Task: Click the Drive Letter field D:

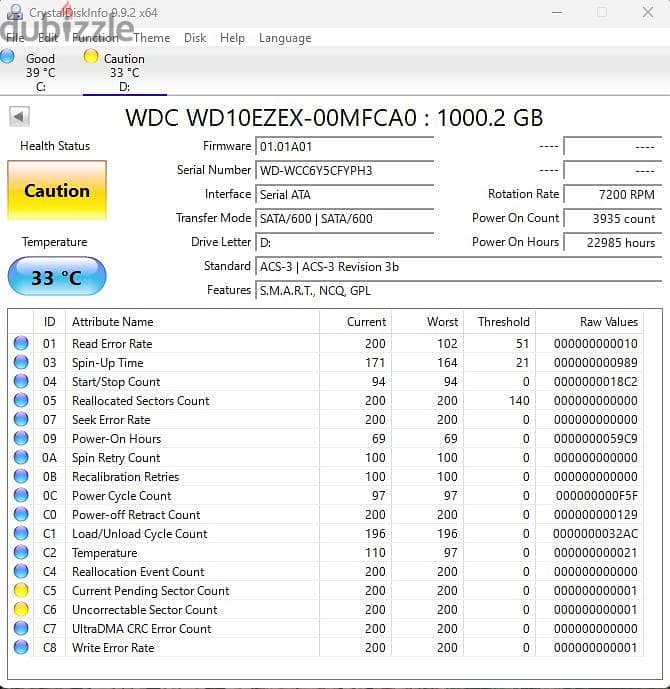Action: click(344, 243)
